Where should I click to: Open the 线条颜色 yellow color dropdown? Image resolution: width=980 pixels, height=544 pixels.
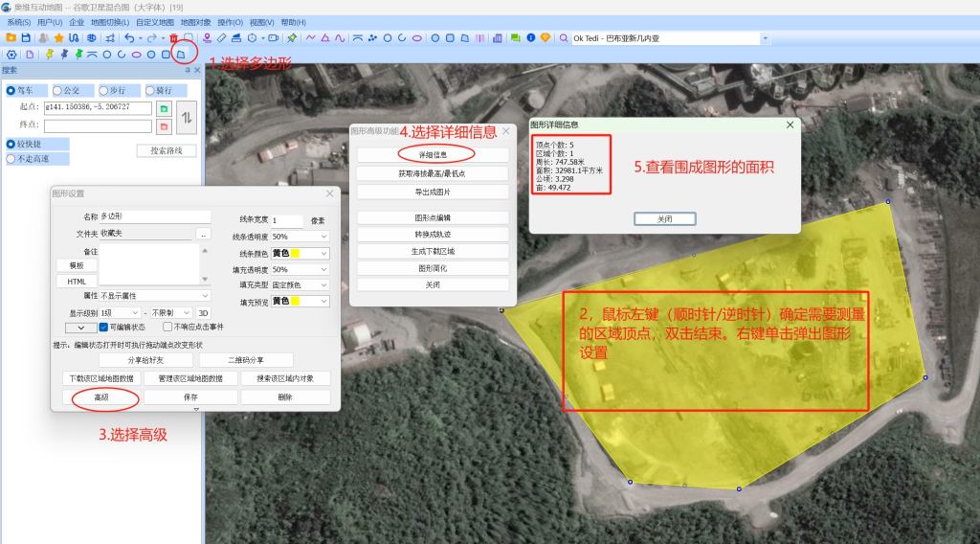[300, 253]
